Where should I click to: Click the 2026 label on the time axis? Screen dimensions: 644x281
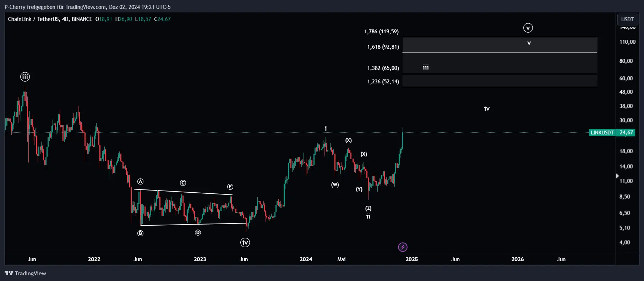(x=518, y=259)
